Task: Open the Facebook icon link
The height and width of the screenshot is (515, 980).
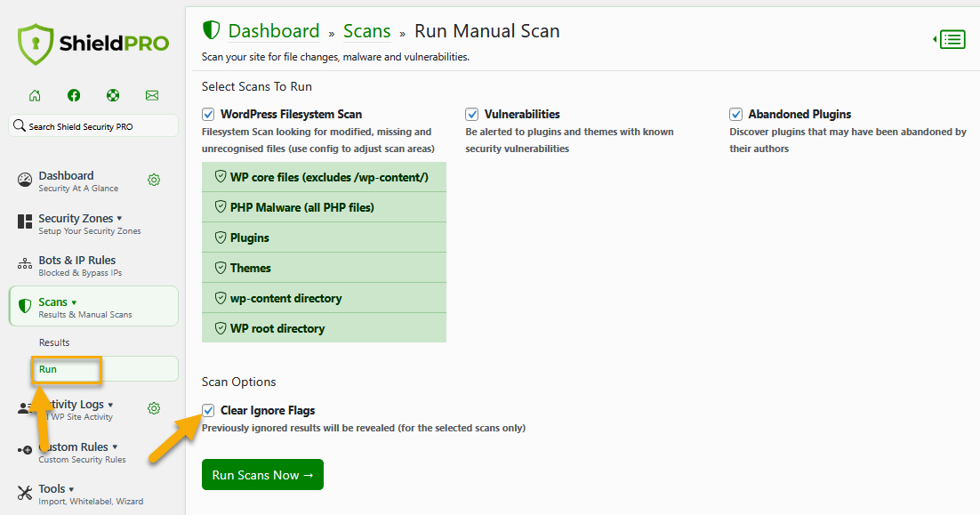Action: pyautogui.click(x=74, y=95)
